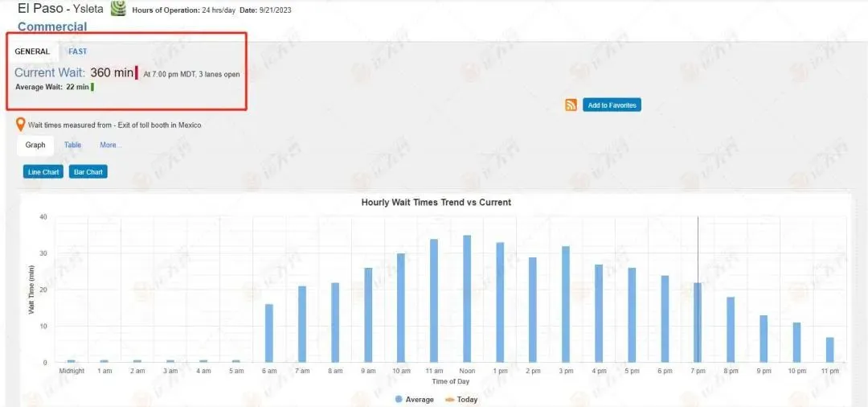
Task: Select the Graph tab
Action: coord(35,145)
